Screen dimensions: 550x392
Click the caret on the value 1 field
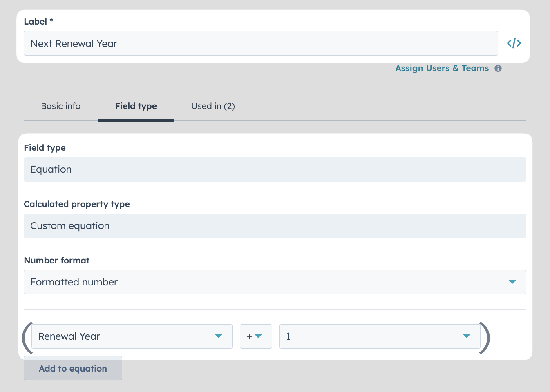[467, 336]
